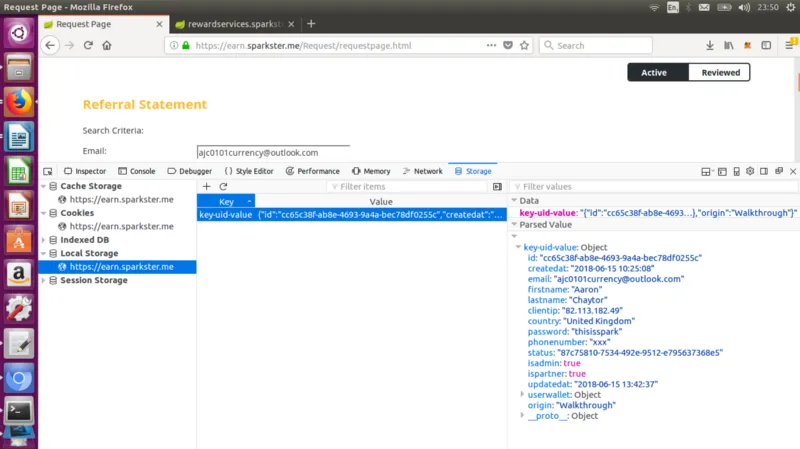Screen dimensions: 800x449
Task: Expand the __proto__ Object node
Action: click(522, 415)
